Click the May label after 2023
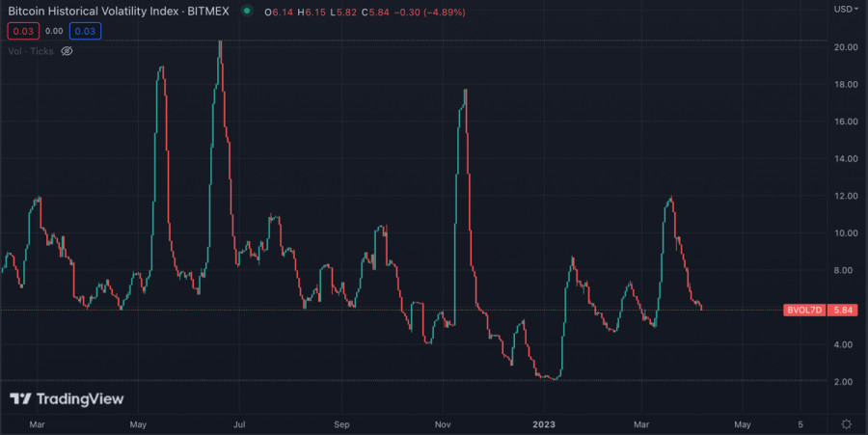Viewport: 868px width, 435px height. [x=743, y=424]
